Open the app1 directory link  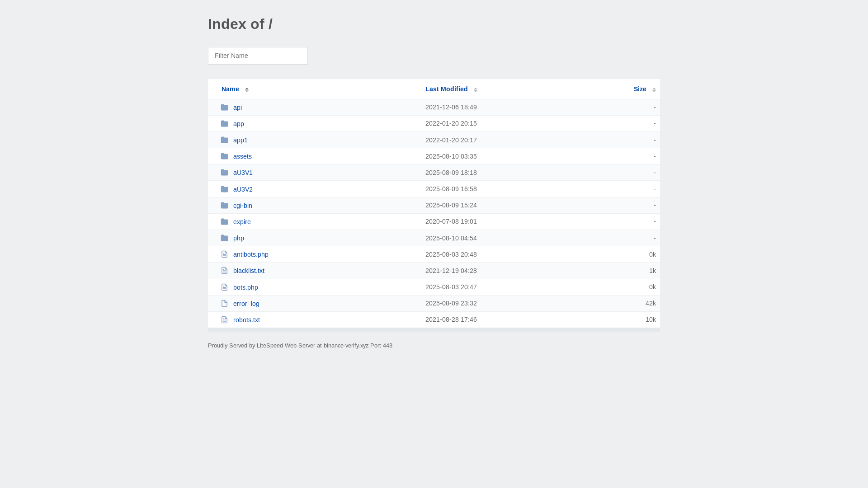(241, 140)
